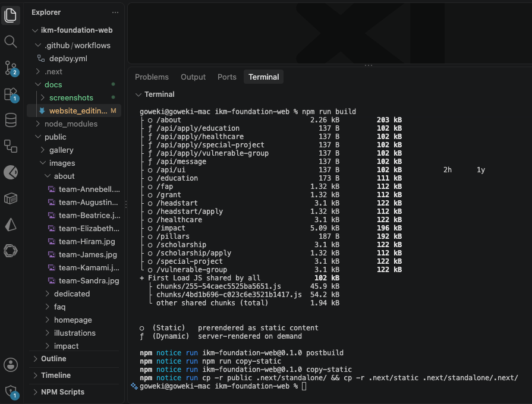Expand the .next folder
This screenshot has width=532, height=404.
click(x=38, y=71)
